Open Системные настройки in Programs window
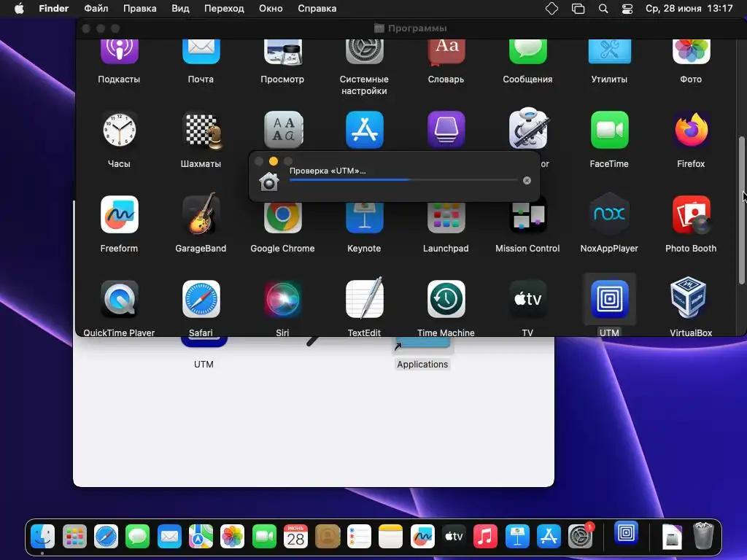The image size is (747, 560). point(365,52)
